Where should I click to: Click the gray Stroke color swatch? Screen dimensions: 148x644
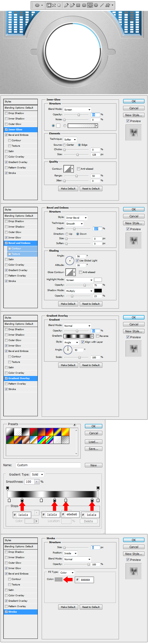coord(58,579)
